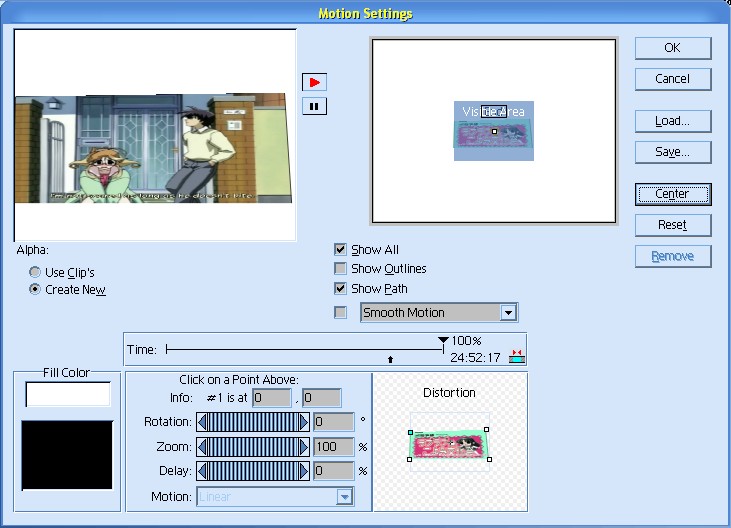Click the OK button
731x528 pixels.
tap(673, 48)
